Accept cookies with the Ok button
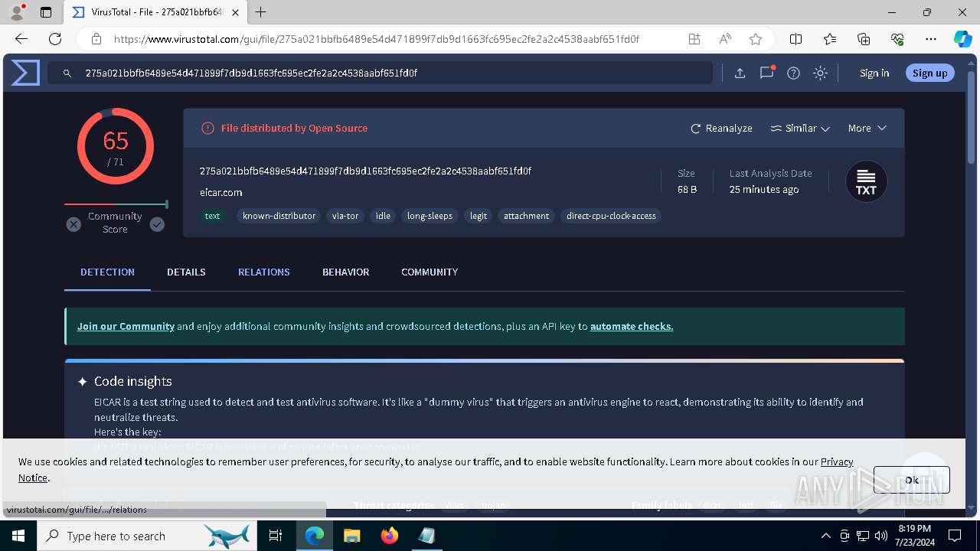 coord(912,480)
